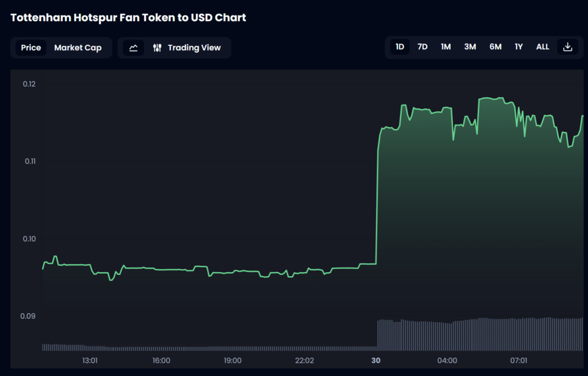
Task: Download chart data via download icon
Action: [x=567, y=47]
